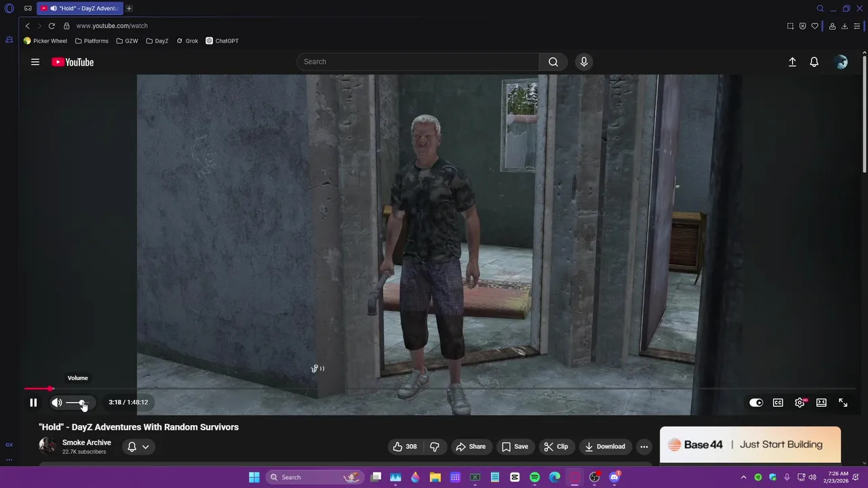Open the Platforms bookmarks folder
Image resolution: width=868 pixels, height=488 pixels.
pyautogui.click(x=92, y=41)
